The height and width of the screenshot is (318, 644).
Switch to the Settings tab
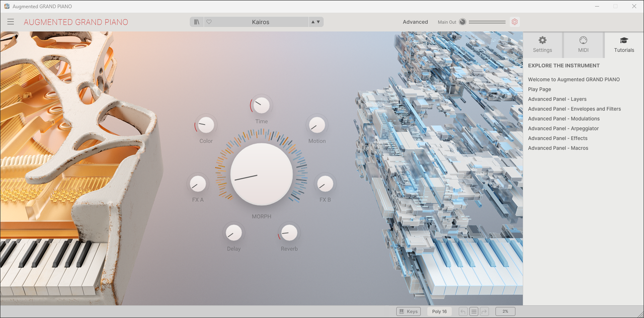pyautogui.click(x=542, y=44)
